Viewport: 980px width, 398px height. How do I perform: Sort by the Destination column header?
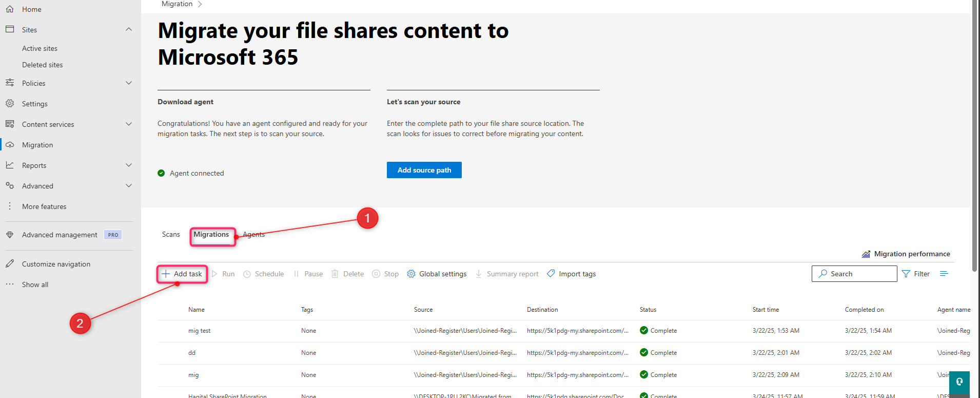coord(542,310)
